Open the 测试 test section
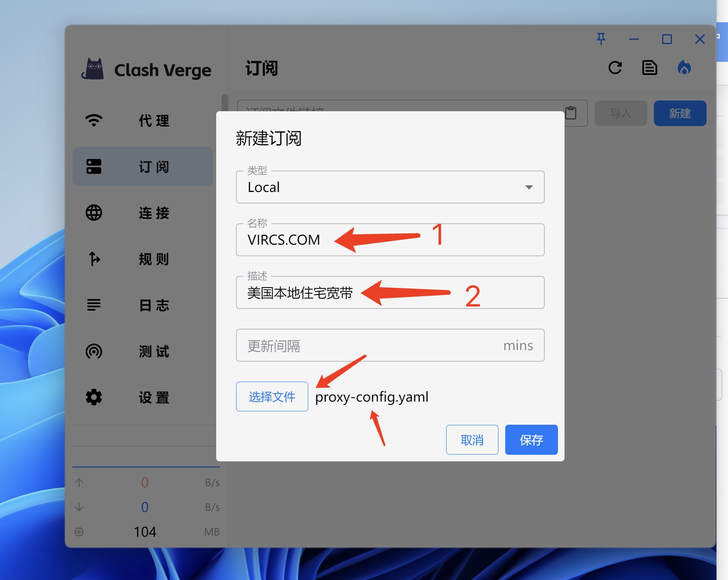Image resolution: width=728 pixels, height=580 pixels. [x=154, y=351]
